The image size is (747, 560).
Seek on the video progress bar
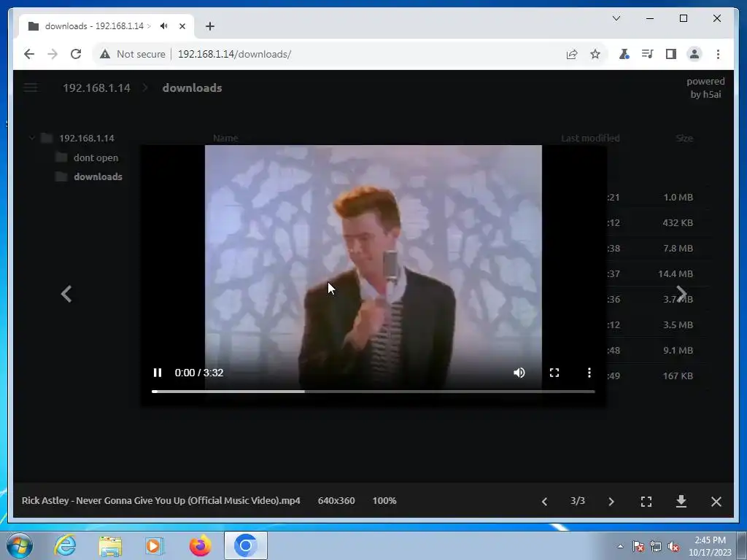373,392
